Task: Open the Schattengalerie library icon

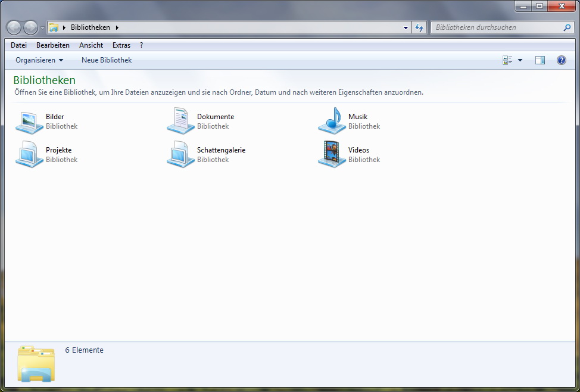Action: [x=180, y=154]
